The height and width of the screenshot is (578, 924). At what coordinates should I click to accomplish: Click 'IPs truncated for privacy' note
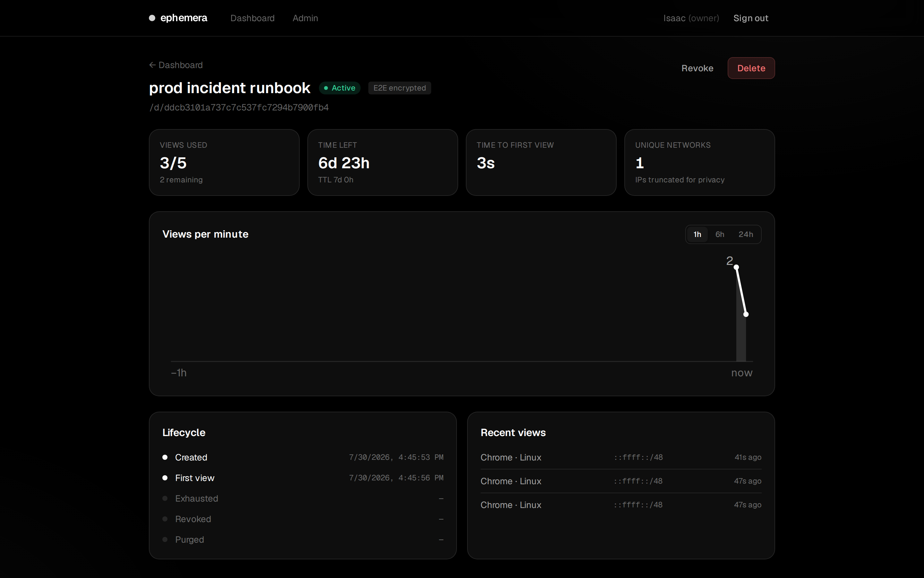click(x=680, y=180)
